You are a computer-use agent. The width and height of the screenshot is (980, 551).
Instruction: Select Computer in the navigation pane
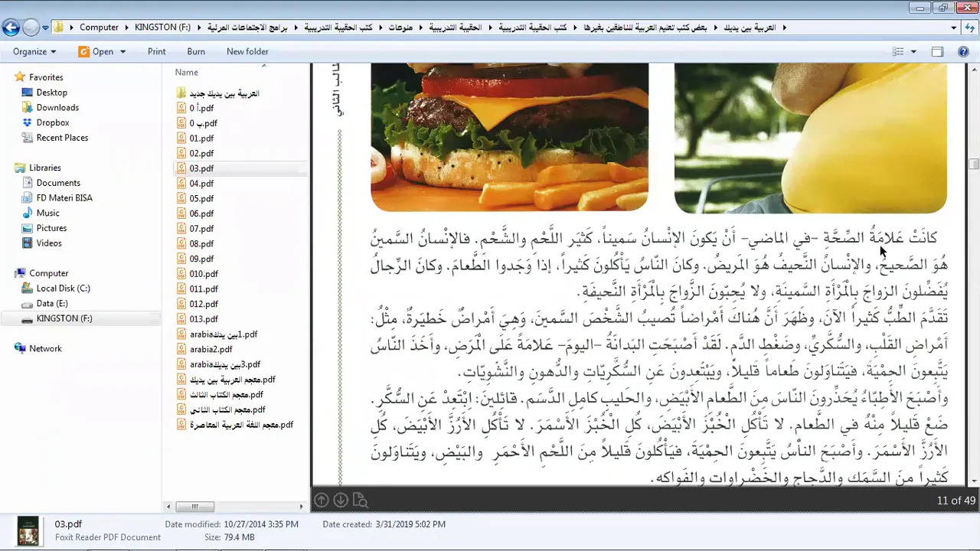(48, 273)
